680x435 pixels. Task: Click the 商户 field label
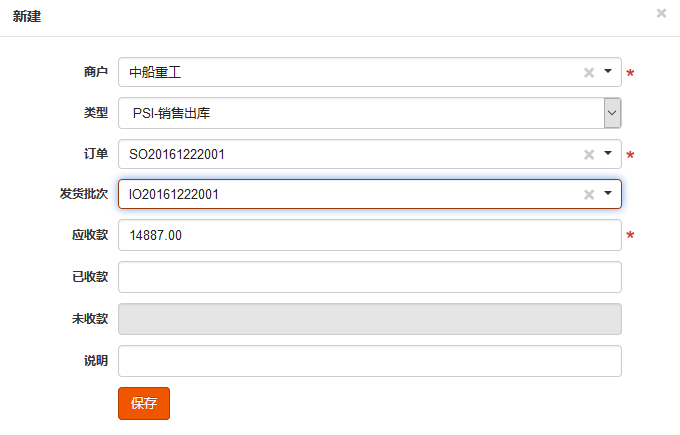[x=95, y=73]
